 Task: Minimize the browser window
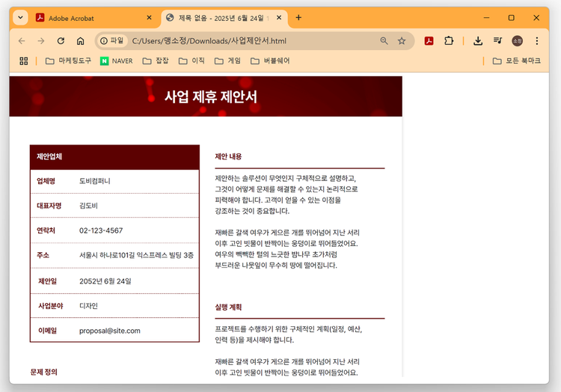486,17
